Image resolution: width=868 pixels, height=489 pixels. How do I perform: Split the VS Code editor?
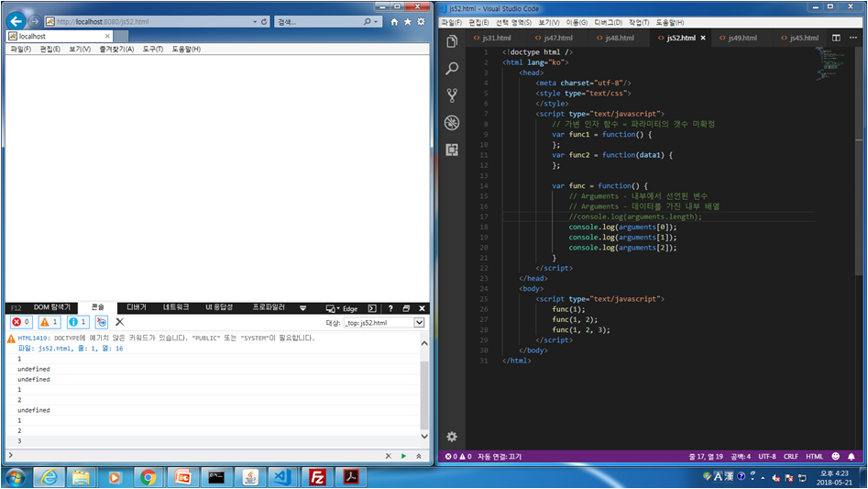click(836, 38)
